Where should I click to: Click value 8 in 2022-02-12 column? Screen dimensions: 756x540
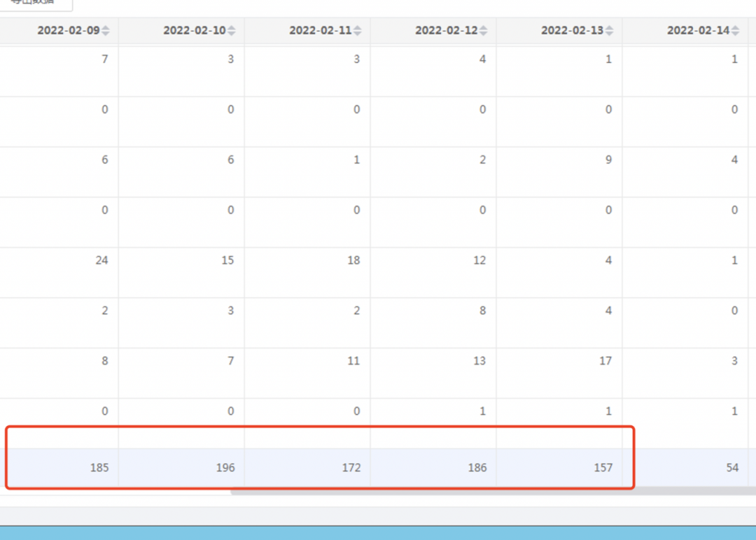coord(482,311)
